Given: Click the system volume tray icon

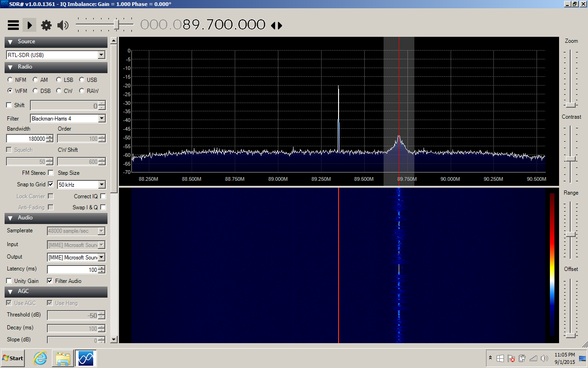Looking at the screenshot, I should tap(544, 358).
